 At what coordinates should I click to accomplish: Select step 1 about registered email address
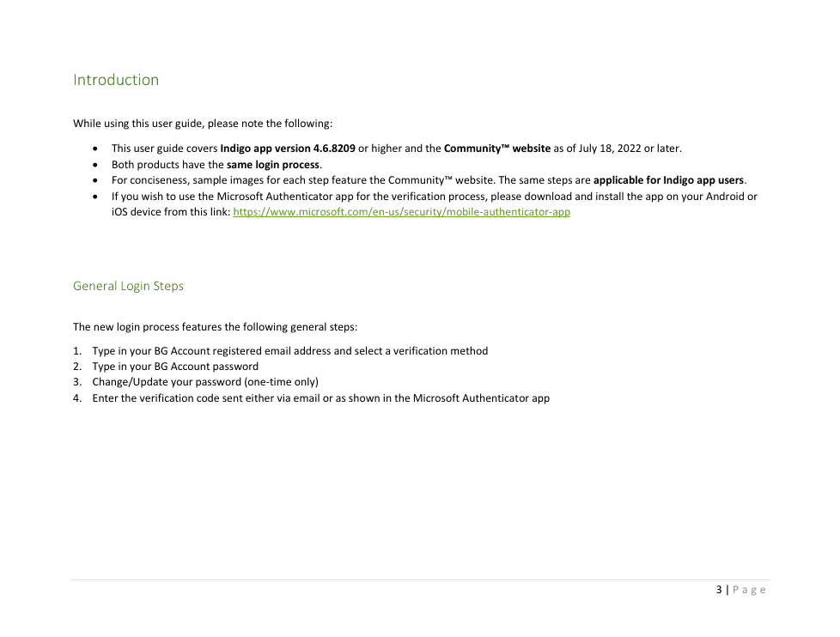click(289, 351)
